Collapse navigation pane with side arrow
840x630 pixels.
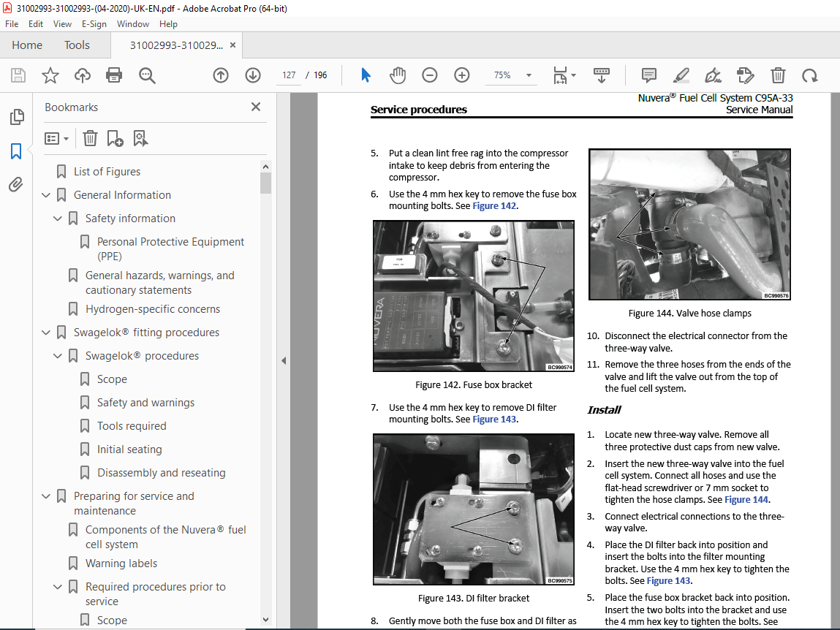point(284,361)
